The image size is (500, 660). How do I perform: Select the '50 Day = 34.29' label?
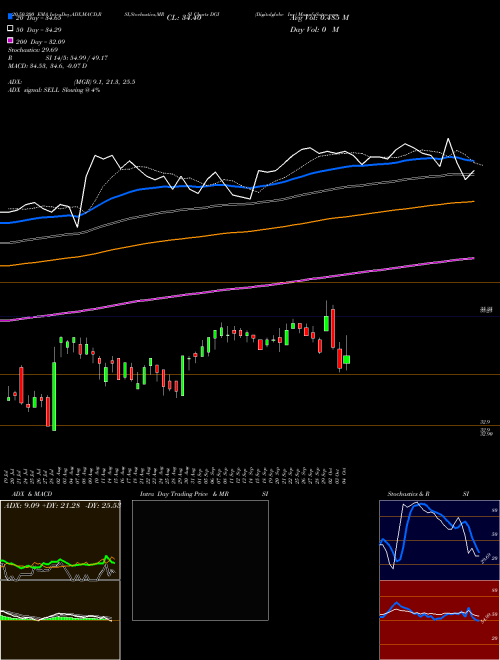pyautogui.click(x=38, y=29)
